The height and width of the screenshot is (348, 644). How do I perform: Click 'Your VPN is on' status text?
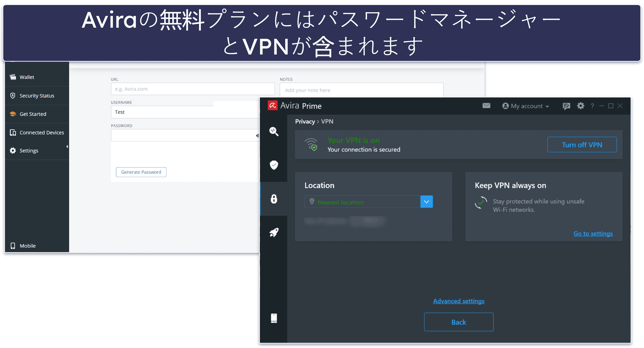coord(353,140)
